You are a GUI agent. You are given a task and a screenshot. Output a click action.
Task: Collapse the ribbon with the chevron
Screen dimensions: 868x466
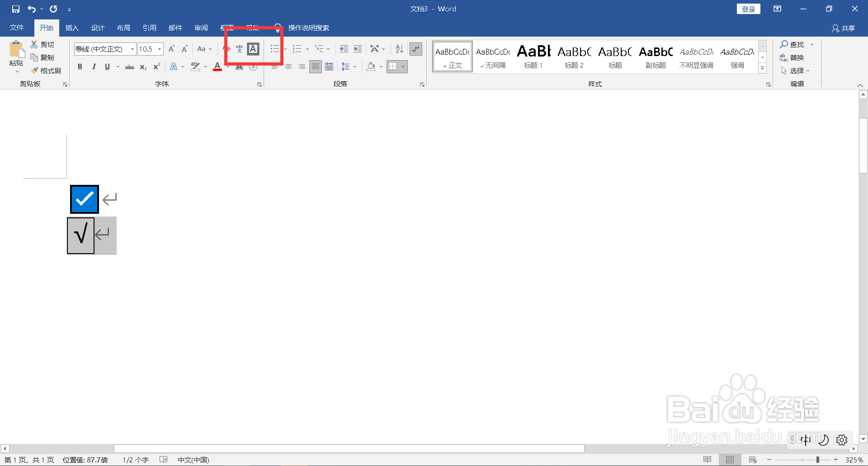pos(860,85)
